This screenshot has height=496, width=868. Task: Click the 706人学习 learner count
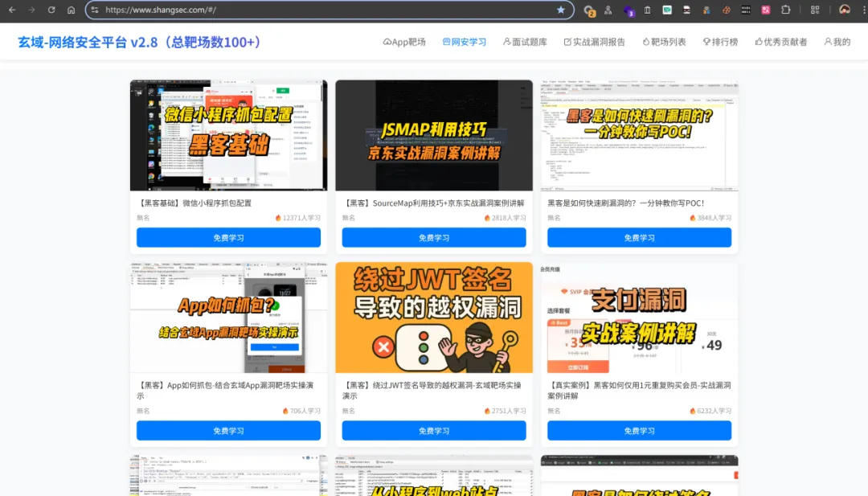tap(301, 411)
